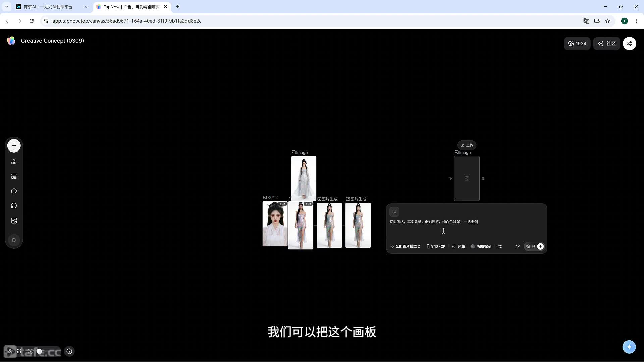Switch to the 即梦AI browser tab
This screenshot has width=644, height=362.
48,7
